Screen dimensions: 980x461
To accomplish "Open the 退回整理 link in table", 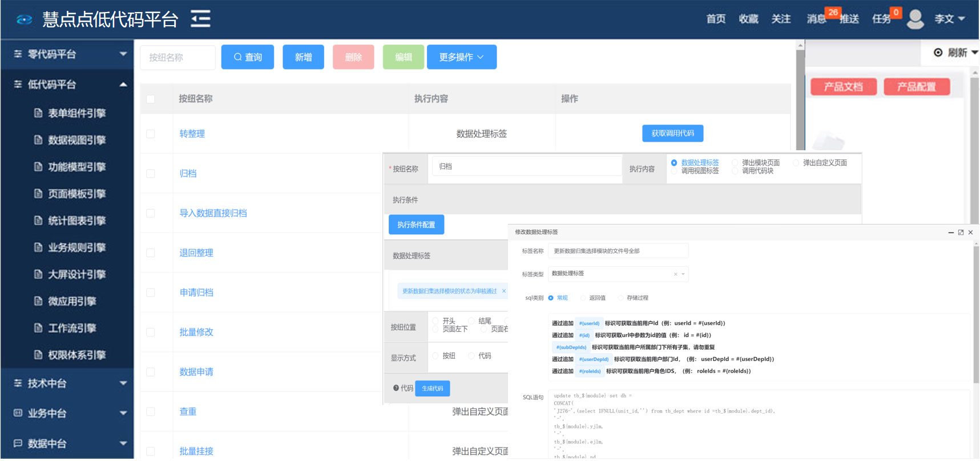I will pyautogui.click(x=196, y=252).
